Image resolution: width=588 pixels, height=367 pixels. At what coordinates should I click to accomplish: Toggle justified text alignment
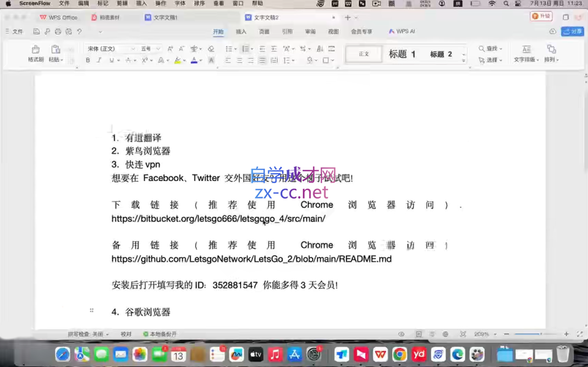(262, 60)
